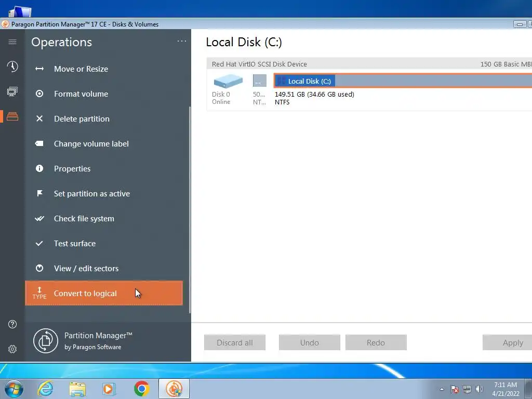Screen dimensions: 532x399
Task: Select View / edit sectors
Action: click(104, 269)
